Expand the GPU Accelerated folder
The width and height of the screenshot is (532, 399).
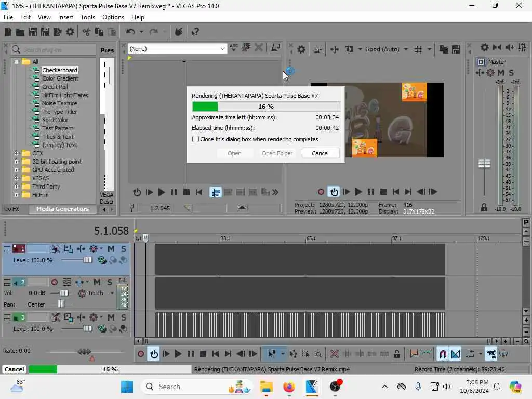[x=16, y=170]
